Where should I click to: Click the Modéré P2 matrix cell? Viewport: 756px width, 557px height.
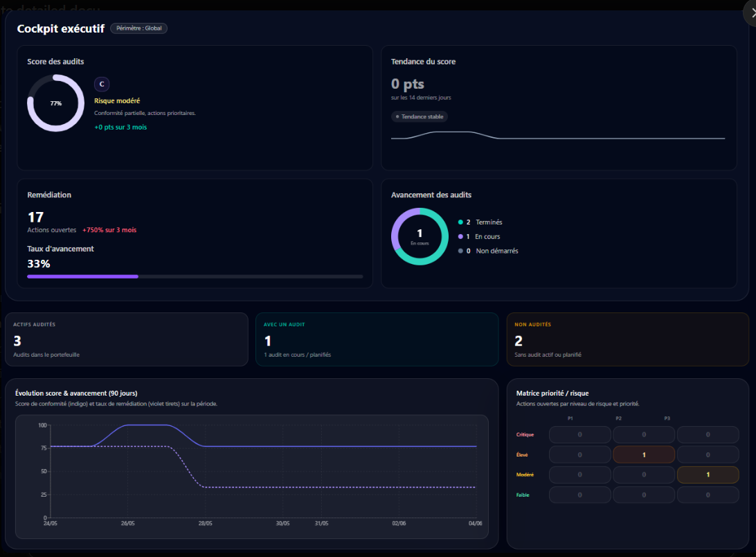644,475
